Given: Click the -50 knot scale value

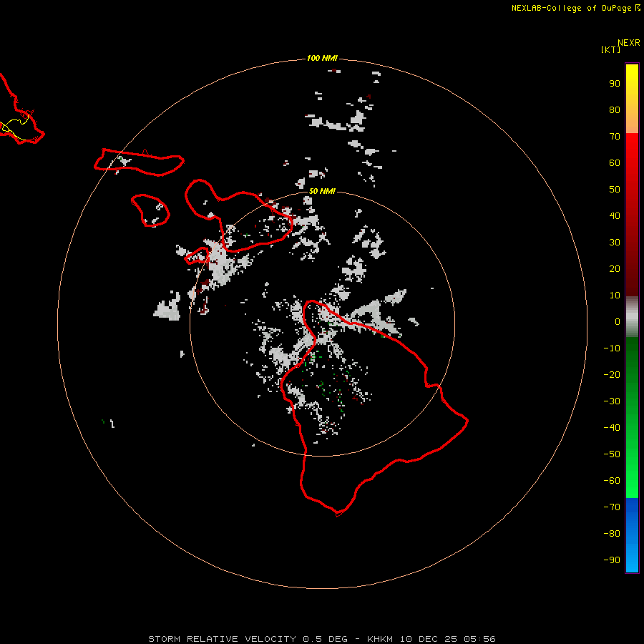Looking at the screenshot, I should coord(612,454).
